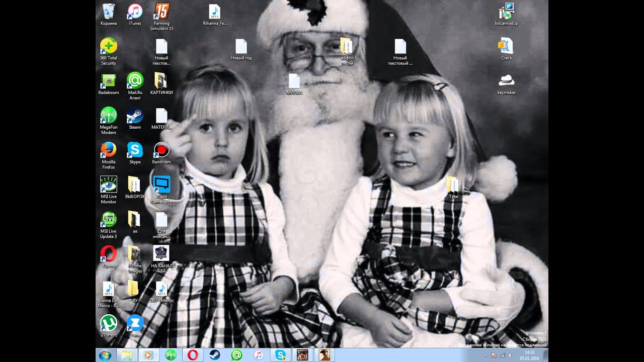Image resolution: width=644 pixels, height=362 pixels.
Task: Select the MSI Live Update 3 shortcut
Action: pyautogui.click(x=109, y=225)
